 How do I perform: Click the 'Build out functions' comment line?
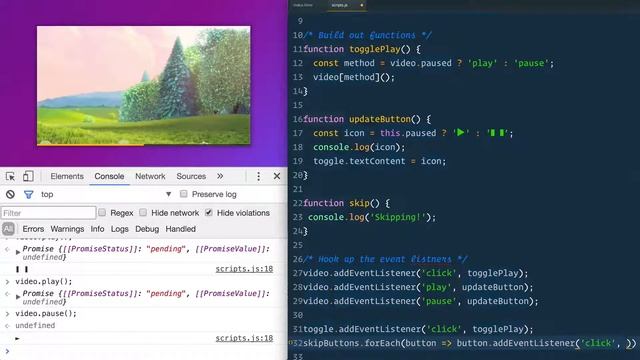click(x=367, y=35)
